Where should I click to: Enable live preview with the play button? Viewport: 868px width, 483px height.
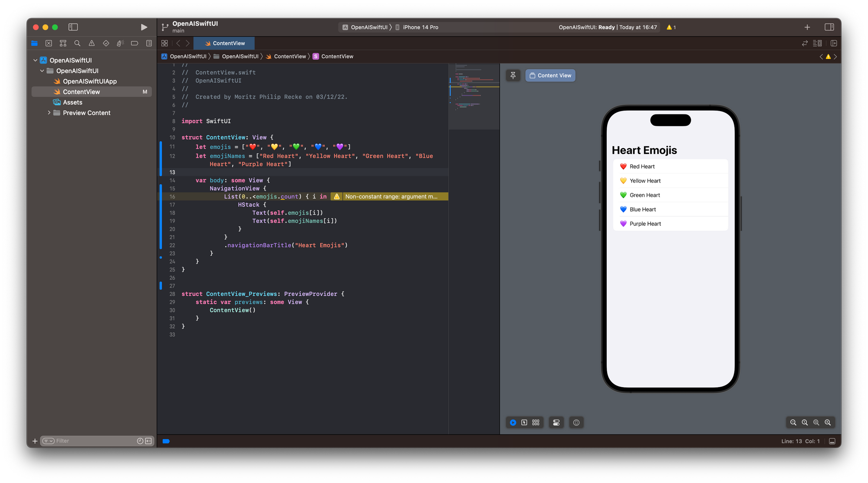click(x=513, y=422)
